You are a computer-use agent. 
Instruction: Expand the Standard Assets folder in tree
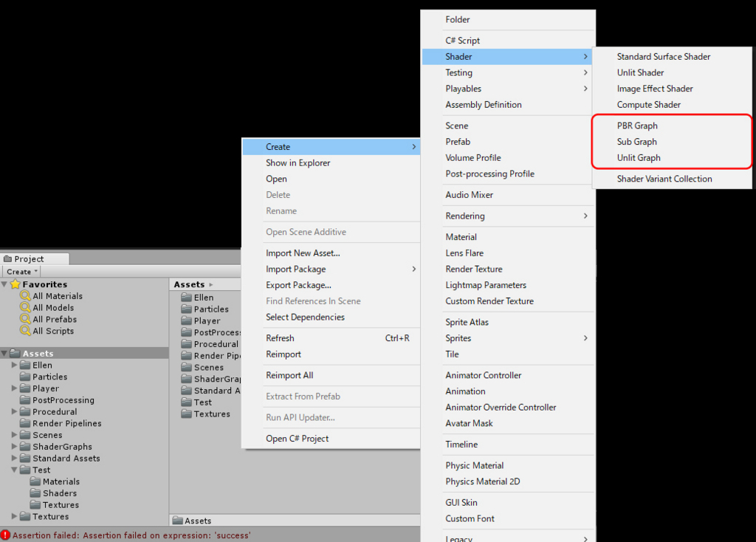pyautogui.click(x=15, y=458)
